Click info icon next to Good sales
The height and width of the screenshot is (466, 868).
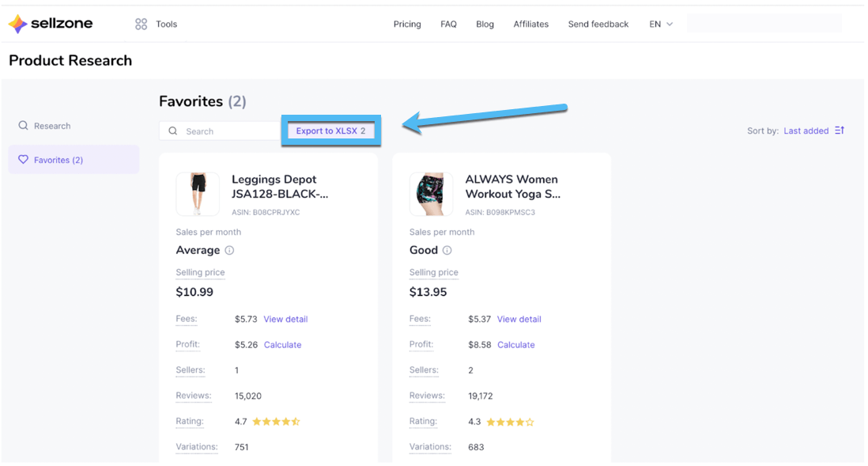pos(447,251)
